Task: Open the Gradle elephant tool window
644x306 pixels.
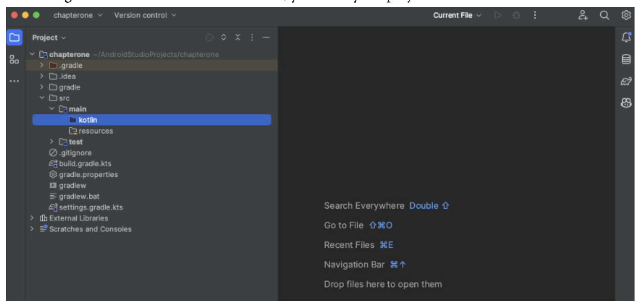Action: tap(626, 81)
